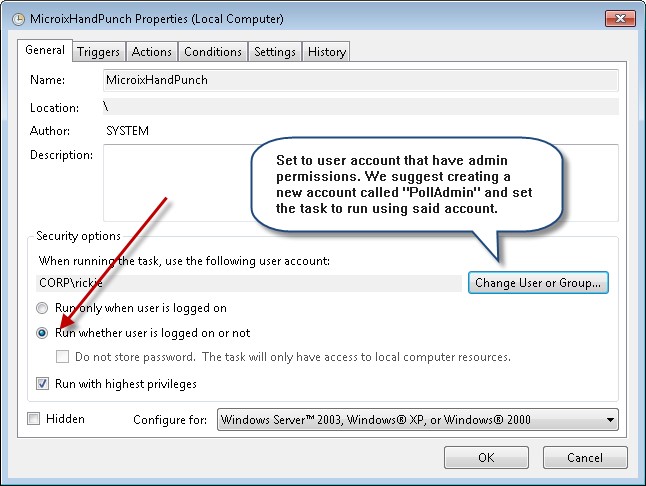
Task: Tick the Do not store password checkbox
Action: [x=63, y=357]
